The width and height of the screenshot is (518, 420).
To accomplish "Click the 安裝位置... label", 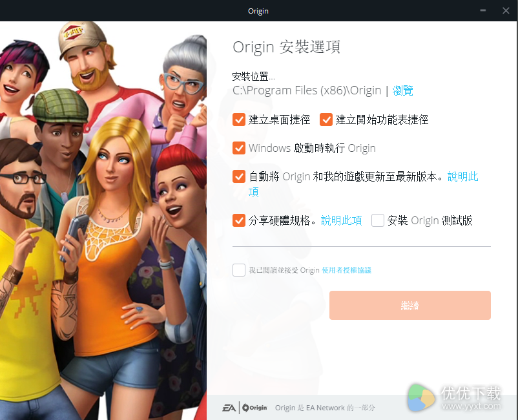I will [x=253, y=77].
